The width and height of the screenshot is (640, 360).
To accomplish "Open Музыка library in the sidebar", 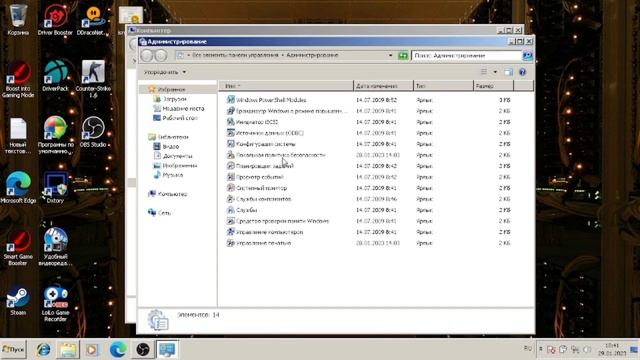I will [x=173, y=175].
